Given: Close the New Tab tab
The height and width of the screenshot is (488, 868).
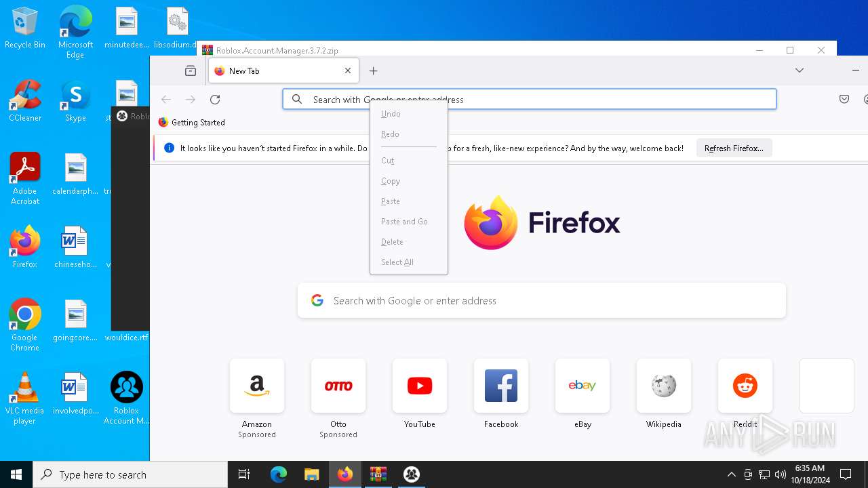Looking at the screenshot, I should 348,70.
